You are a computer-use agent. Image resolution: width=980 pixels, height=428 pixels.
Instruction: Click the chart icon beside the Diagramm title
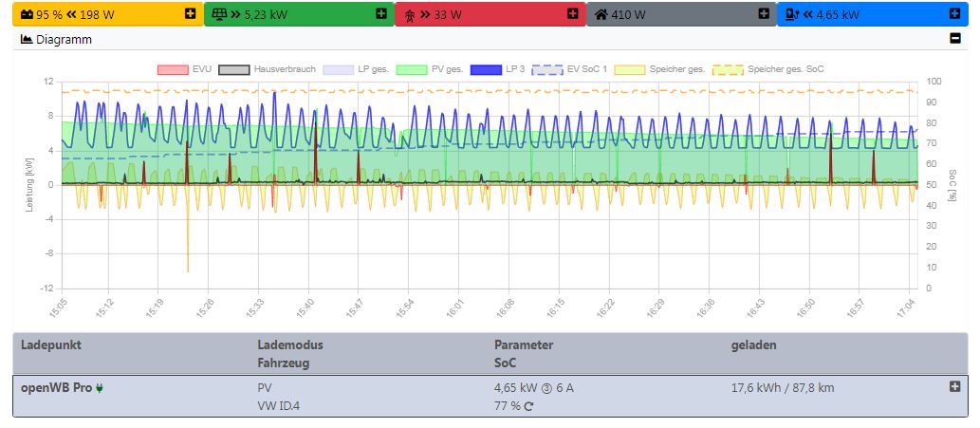click(27, 40)
